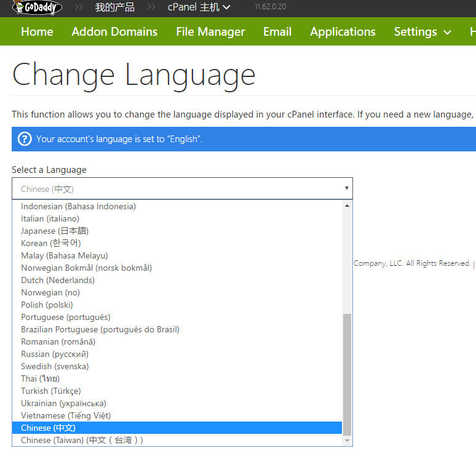
Task: Choose Chinese (Taiwan) (中文（台湾）)
Action: click(x=177, y=440)
